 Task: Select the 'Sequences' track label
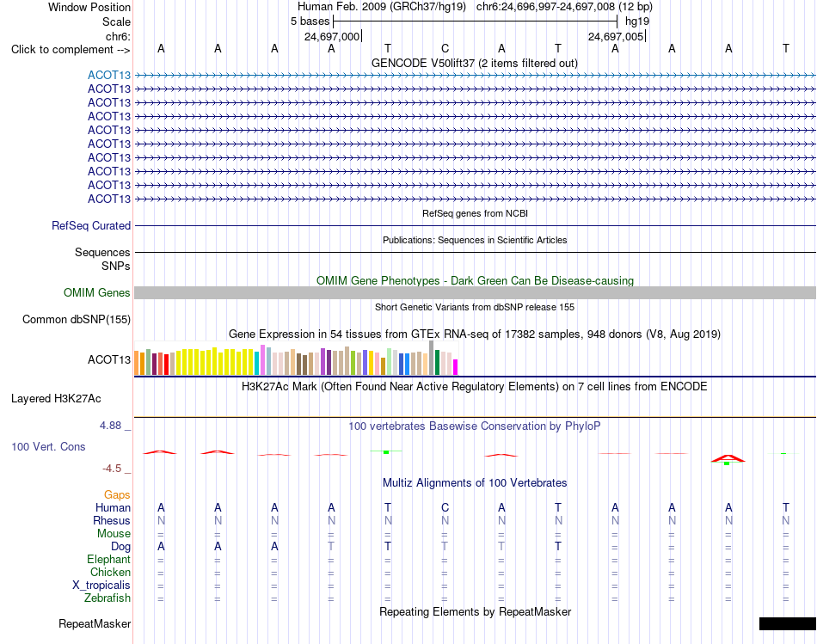coord(102,252)
